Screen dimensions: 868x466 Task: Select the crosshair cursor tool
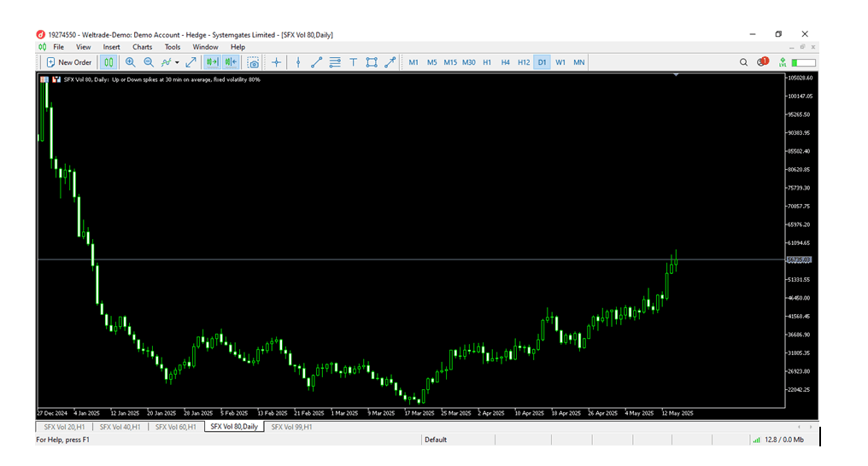[x=276, y=62]
